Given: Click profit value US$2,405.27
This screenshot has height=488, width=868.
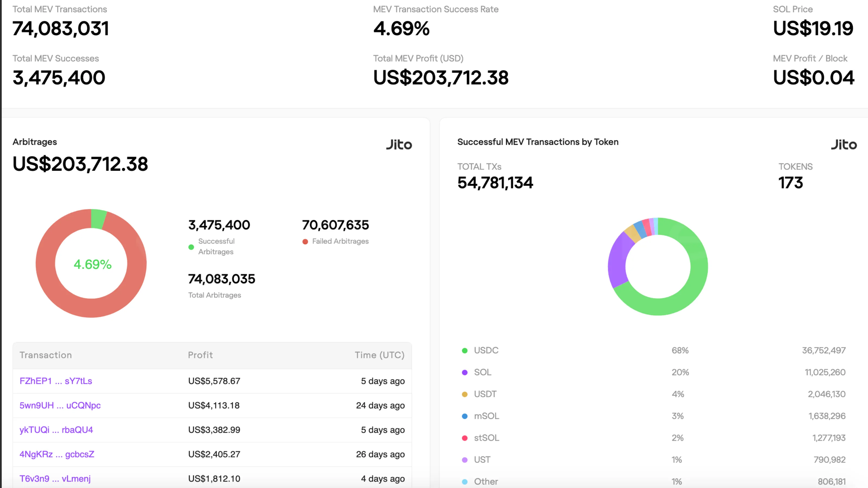Looking at the screenshot, I should 214,454.
